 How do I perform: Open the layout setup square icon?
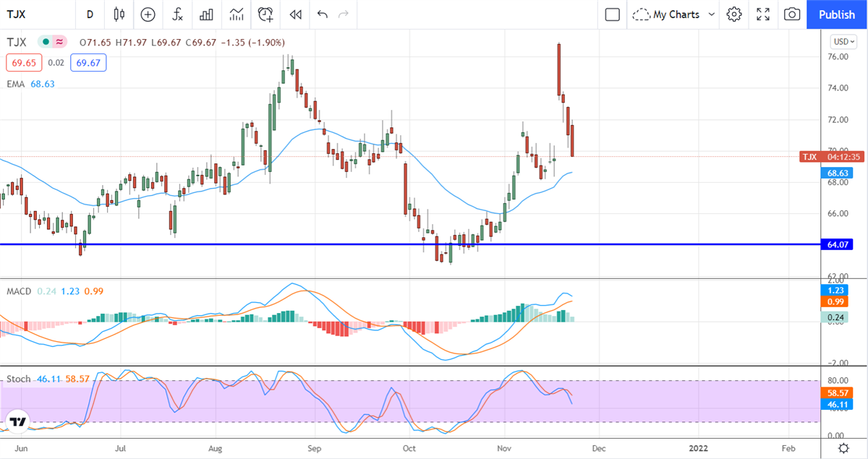click(613, 14)
